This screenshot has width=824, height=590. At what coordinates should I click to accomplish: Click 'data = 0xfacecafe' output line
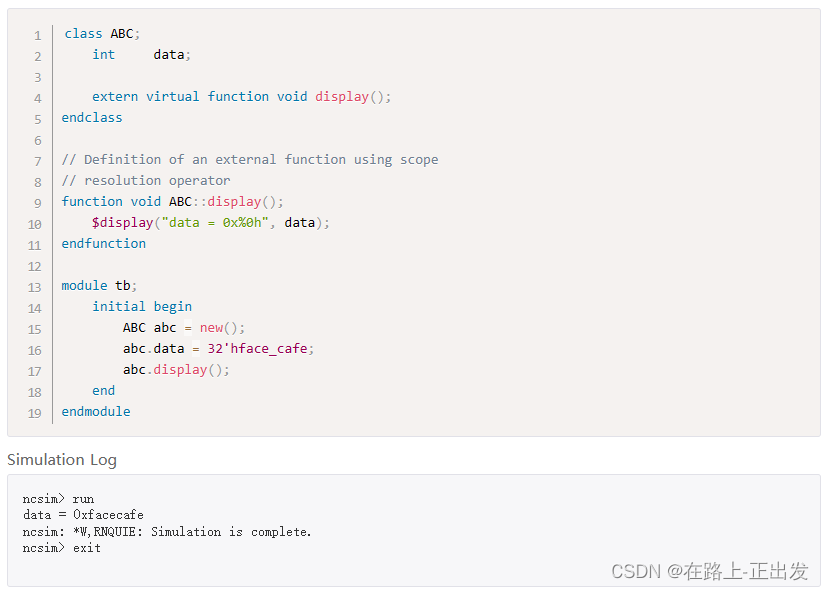[x=83, y=515]
